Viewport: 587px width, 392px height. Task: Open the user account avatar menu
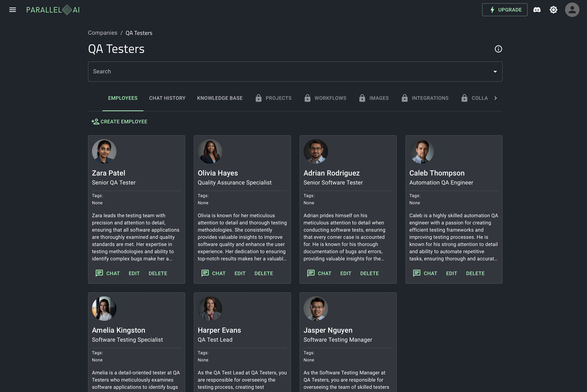(x=572, y=10)
